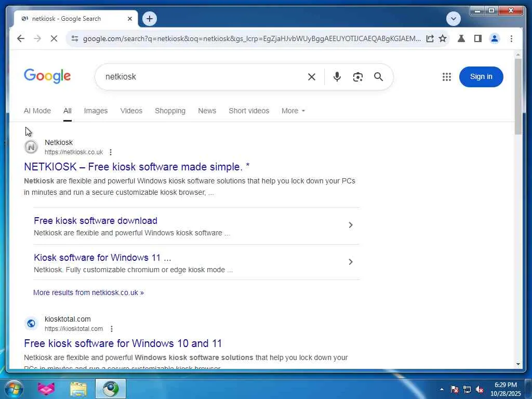Open more options for Netkiosk result
The image size is (532, 399).
pos(111,152)
